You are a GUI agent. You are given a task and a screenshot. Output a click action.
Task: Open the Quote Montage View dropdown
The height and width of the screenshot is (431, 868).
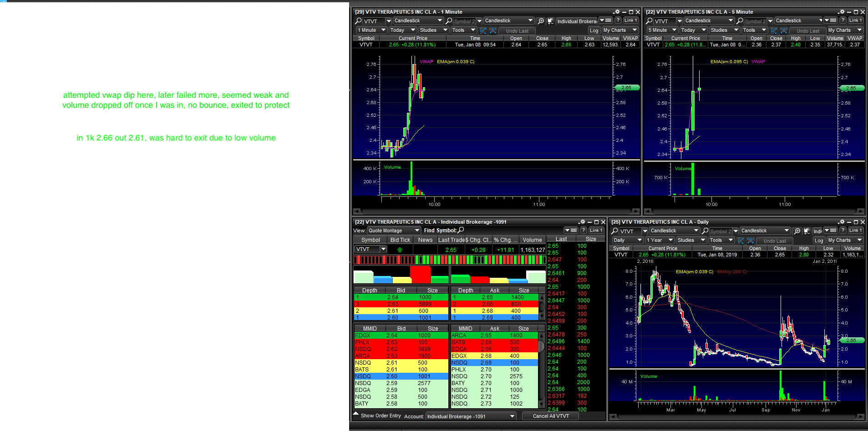coord(394,231)
